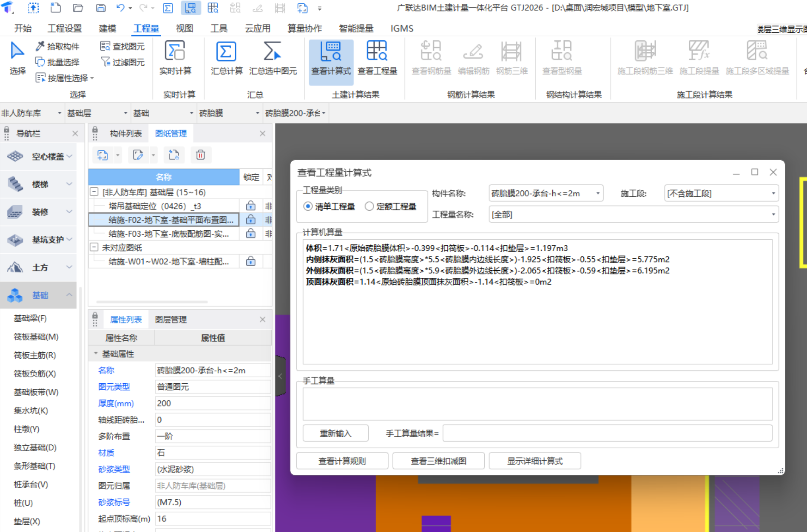Screen dimensions: 807x532
Task: Toggle lock for 塔吊基础定位 drawing
Action: point(251,206)
